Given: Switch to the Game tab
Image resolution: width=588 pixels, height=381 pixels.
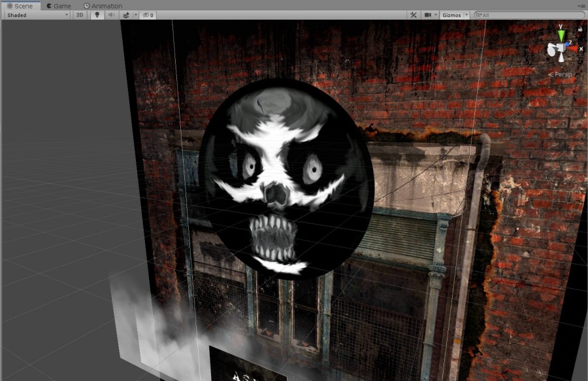Looking at the screenshot, I should (59, 6).
